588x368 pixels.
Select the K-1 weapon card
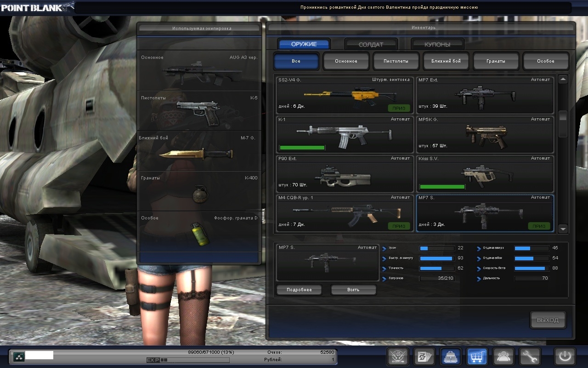pos(345,134)
